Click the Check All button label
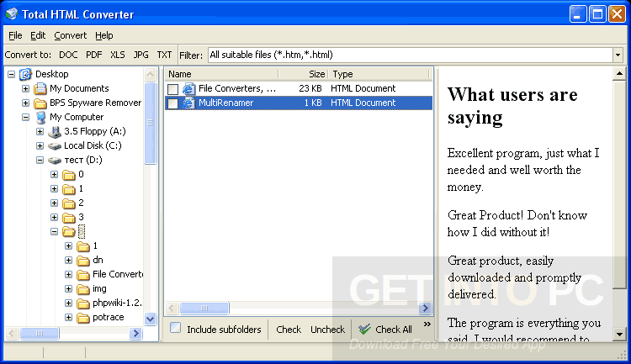 394,330
